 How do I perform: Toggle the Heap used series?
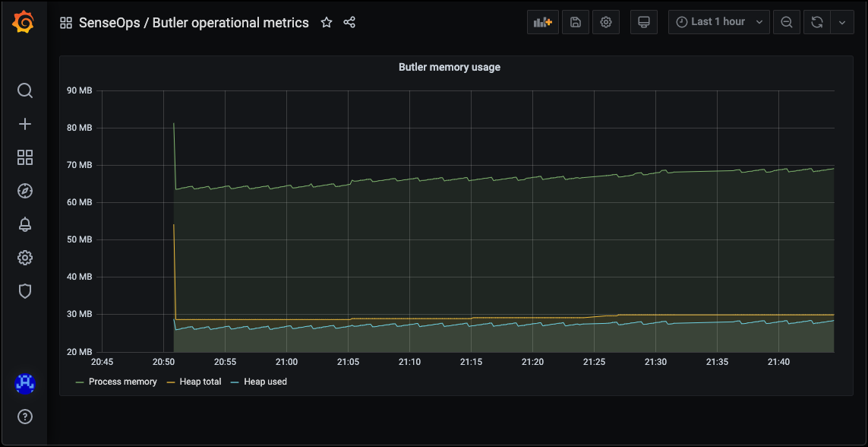click(264, 381)
